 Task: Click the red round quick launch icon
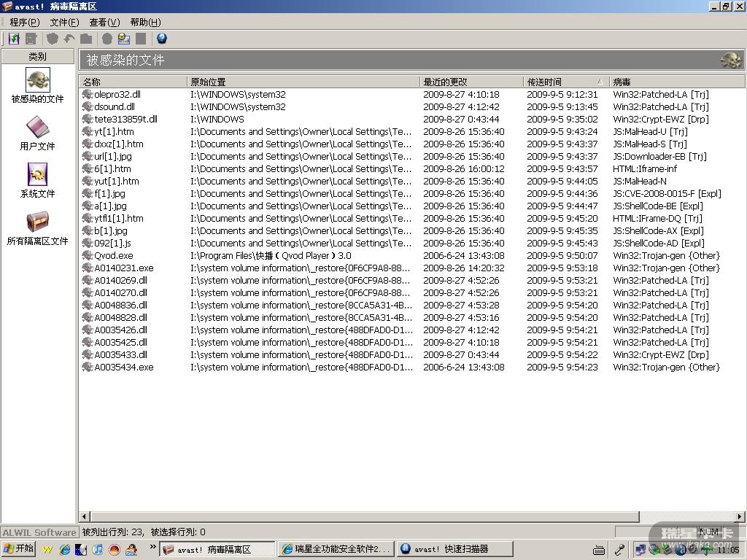[x=115, y=549]
